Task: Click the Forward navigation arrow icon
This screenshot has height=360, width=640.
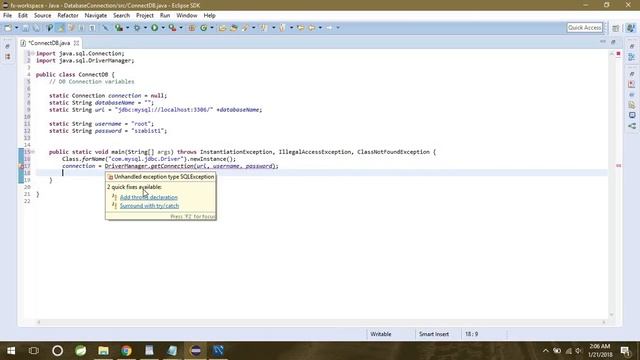Action: pos(329,28)
